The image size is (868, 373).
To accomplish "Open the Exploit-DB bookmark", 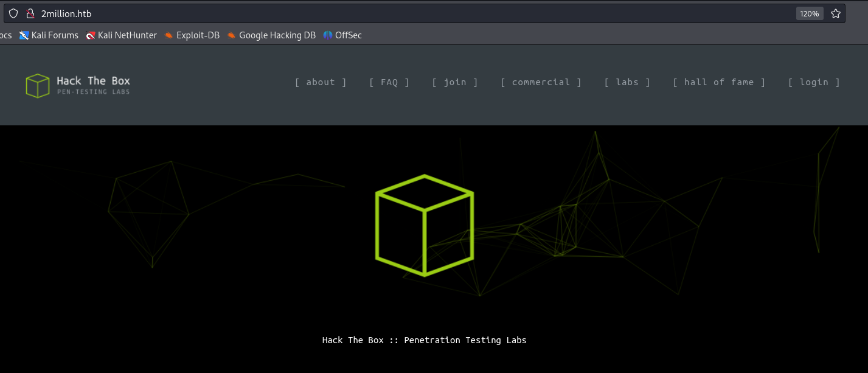I will click(x=192, y=35).
